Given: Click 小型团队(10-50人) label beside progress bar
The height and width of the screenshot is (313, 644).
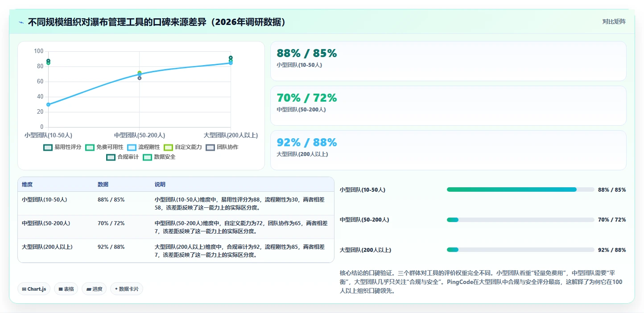Looking at the screenshot, I should (x=363, y=190).
